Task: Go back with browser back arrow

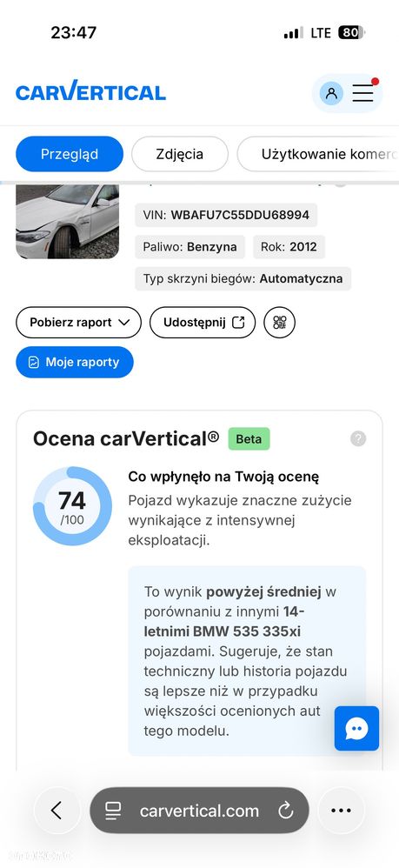Action: 57,811
